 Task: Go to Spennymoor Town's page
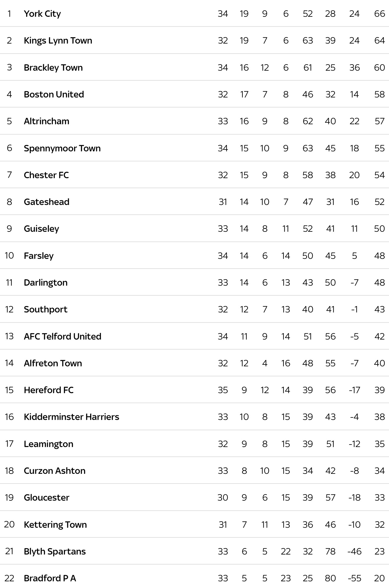pyautogui.click(x=62, y=148)
